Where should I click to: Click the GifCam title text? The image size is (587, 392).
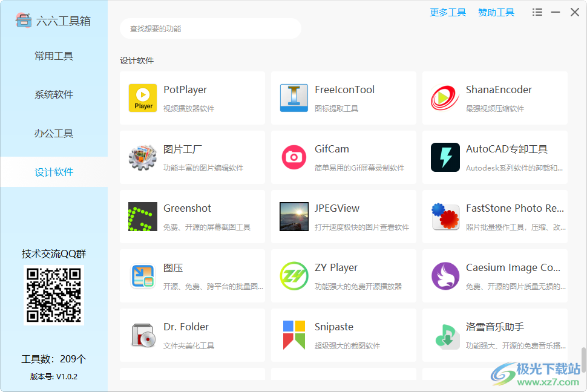click(332, 149)
